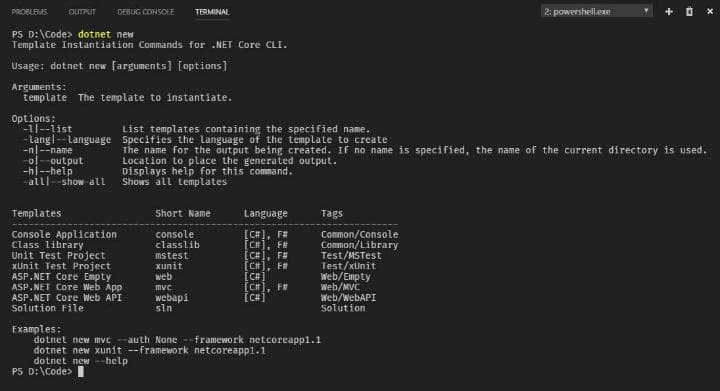Click 'Template Instantiation Commands' description line
The height and width of the screenshot is (391, 720).
pyautogui.click(x=150, y=45)
